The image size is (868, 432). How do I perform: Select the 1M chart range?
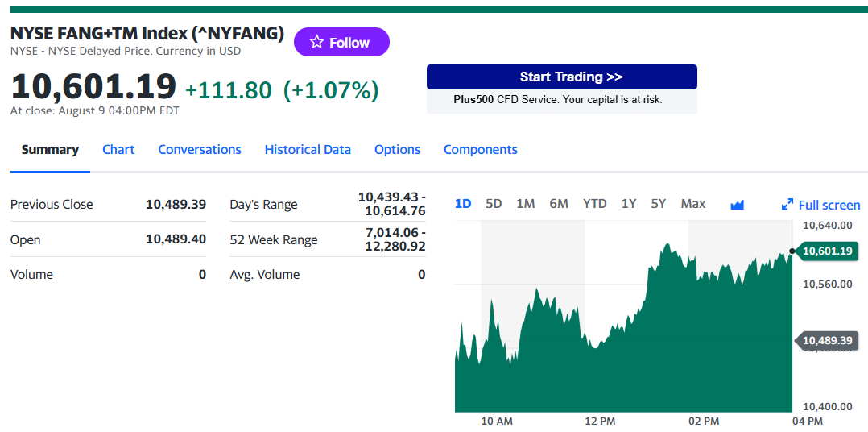[x=525, y=204]
